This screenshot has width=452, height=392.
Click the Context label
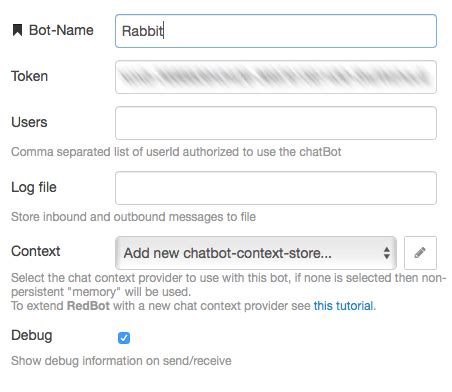[36, 251]
